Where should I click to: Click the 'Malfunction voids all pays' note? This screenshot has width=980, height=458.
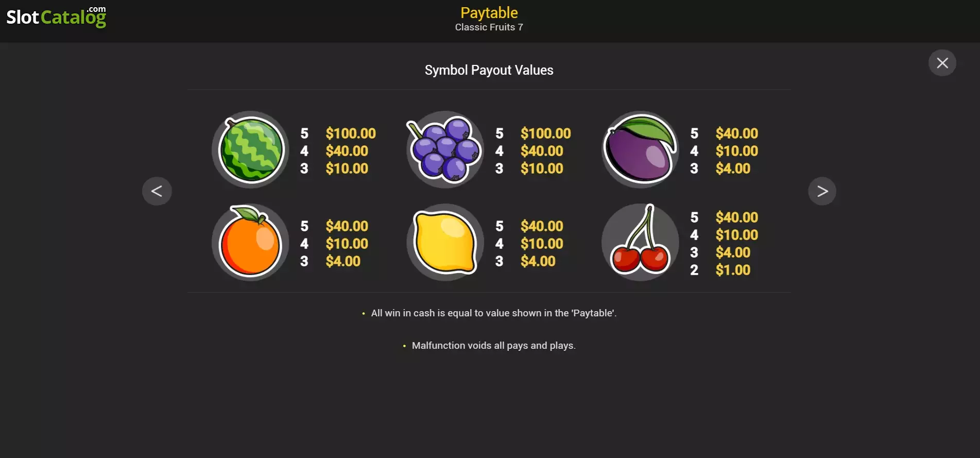[x=494, y=346]
